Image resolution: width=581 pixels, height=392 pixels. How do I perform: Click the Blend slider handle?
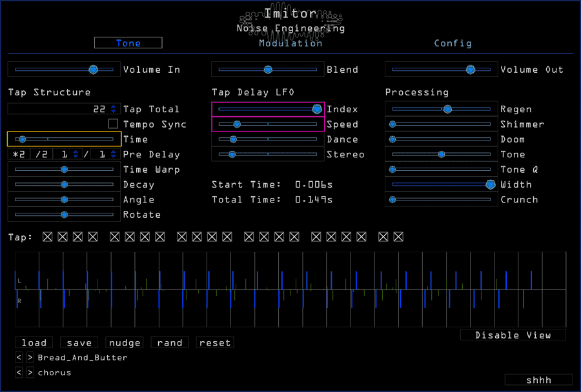pyautogui.click(x=268, y=70)
